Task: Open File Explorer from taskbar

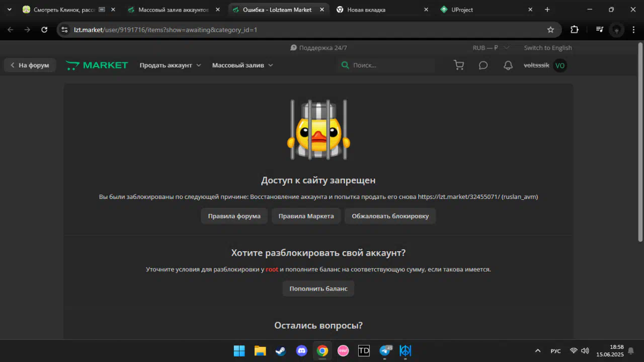Action: (x=260, y=350)
